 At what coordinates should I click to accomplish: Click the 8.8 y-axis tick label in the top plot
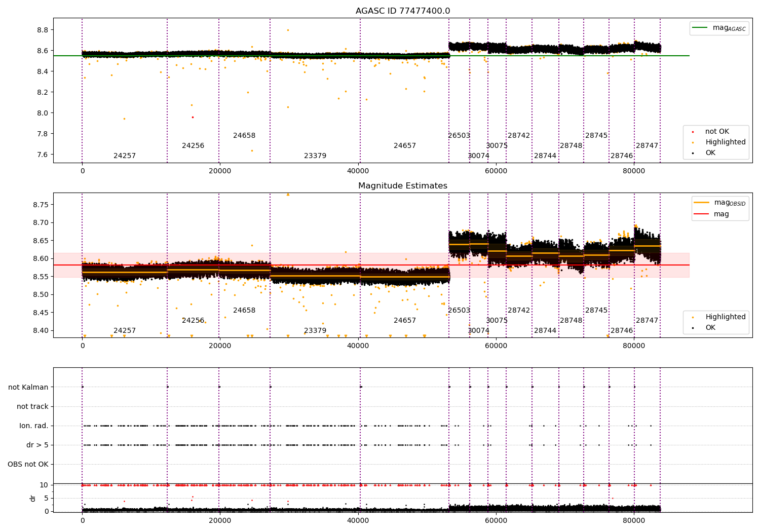tap(43, 30)
